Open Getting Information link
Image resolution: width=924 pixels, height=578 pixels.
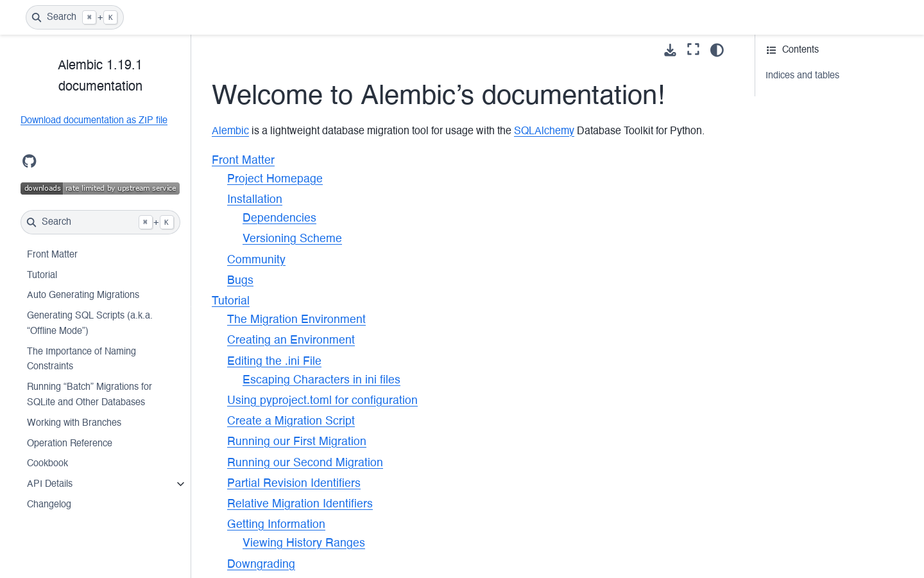point(276,524)
